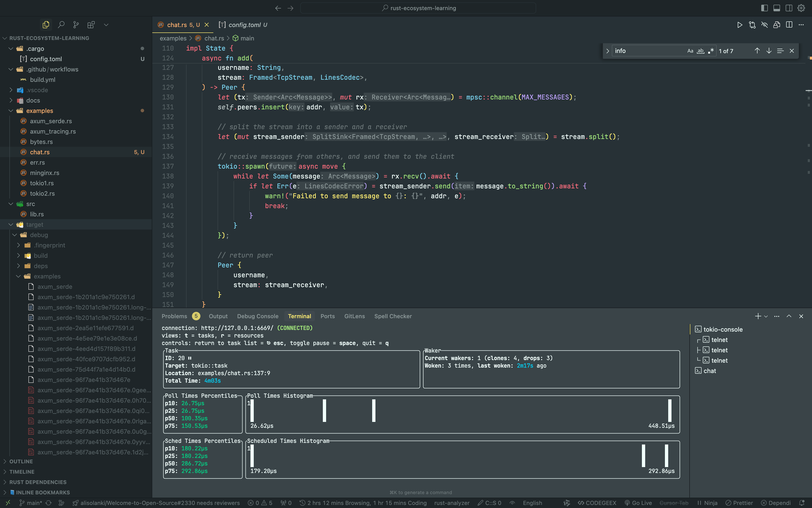Create a new terminal with plus icon
Viewport: 812px width, 508px height.
tap(758, 316)
